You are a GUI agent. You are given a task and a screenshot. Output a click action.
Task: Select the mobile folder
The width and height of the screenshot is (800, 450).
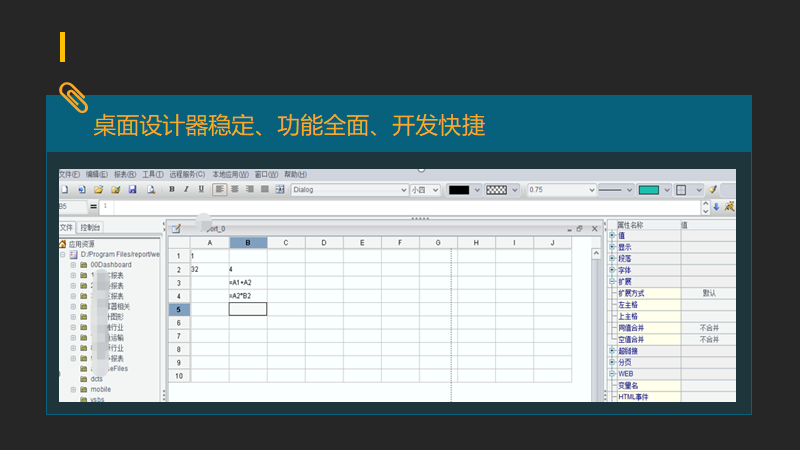click(101, 389)
